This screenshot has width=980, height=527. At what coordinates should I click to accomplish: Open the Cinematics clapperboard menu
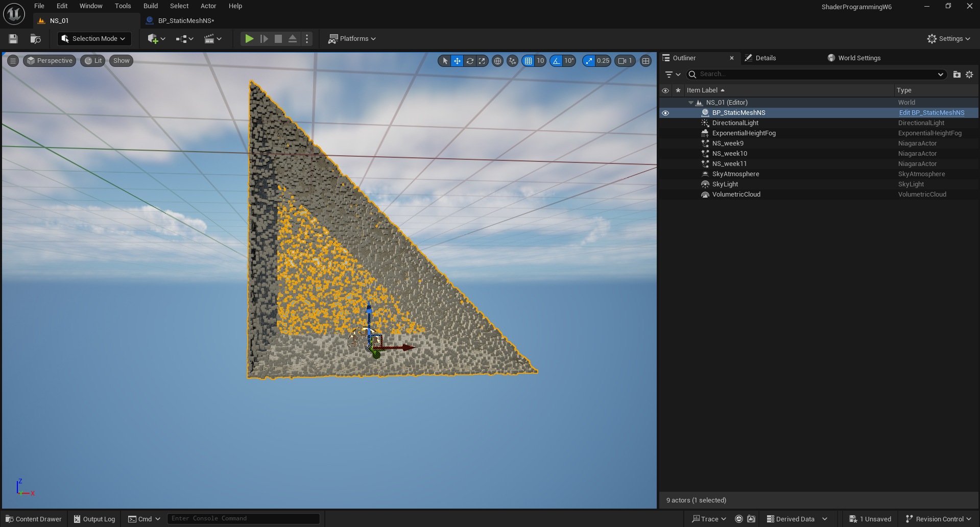212,39
